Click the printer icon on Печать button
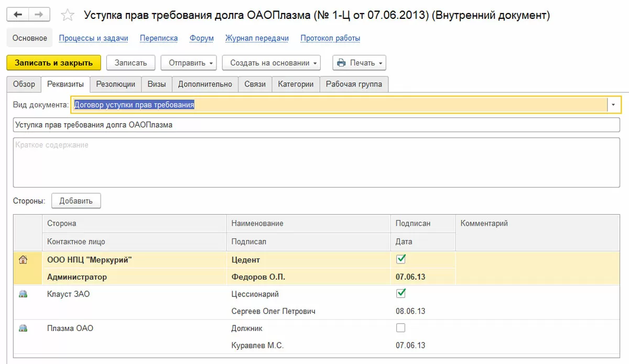The height and width of the screenshot is (364, 629). point(341,63)
